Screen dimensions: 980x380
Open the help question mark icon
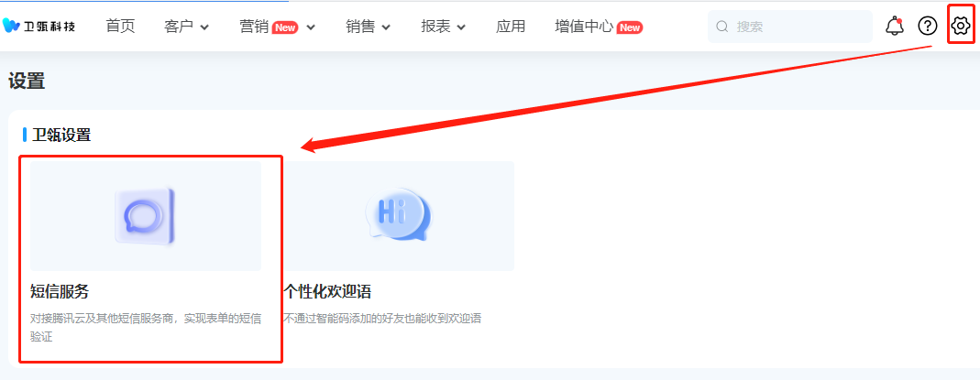tap(928, 26)
